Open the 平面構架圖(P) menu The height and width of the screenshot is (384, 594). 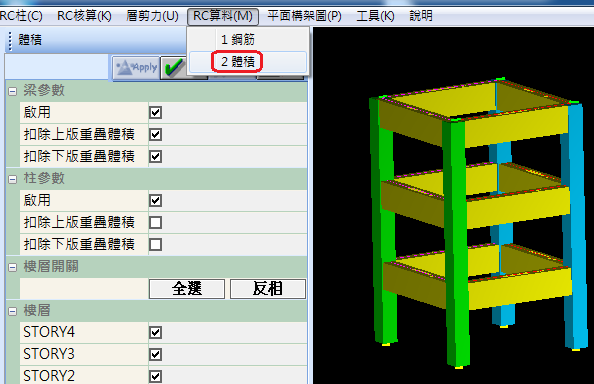[x=304, y=16]
